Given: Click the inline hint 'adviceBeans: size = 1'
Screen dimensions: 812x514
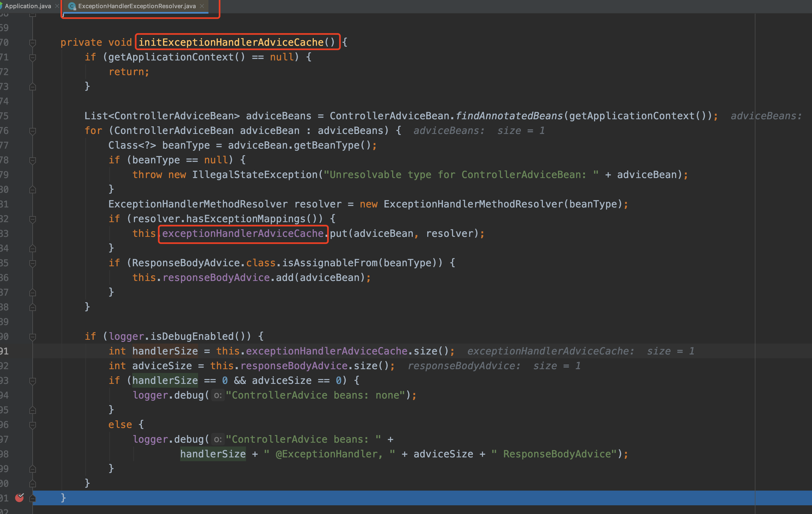Looking at the screenshot, I should 479,130.
